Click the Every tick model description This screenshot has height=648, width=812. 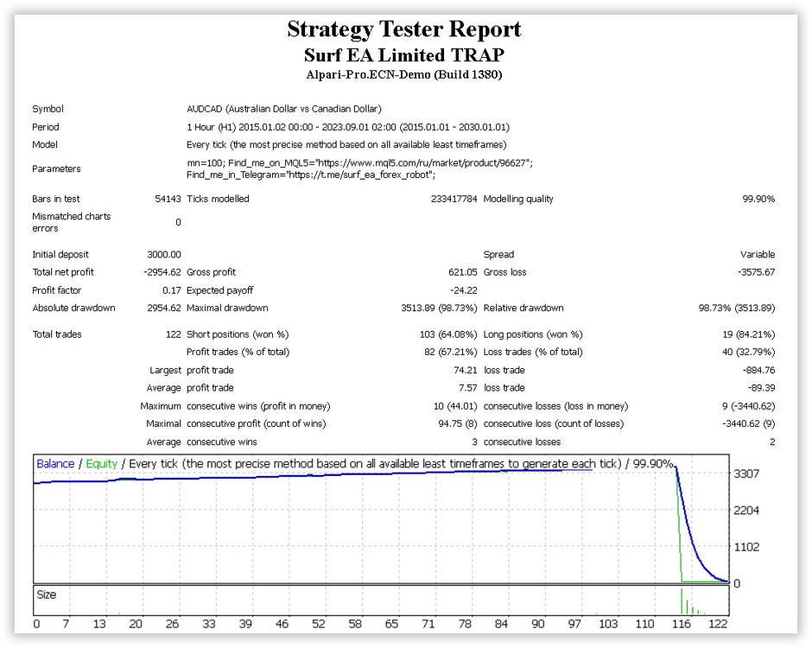(x=346, y=144)
